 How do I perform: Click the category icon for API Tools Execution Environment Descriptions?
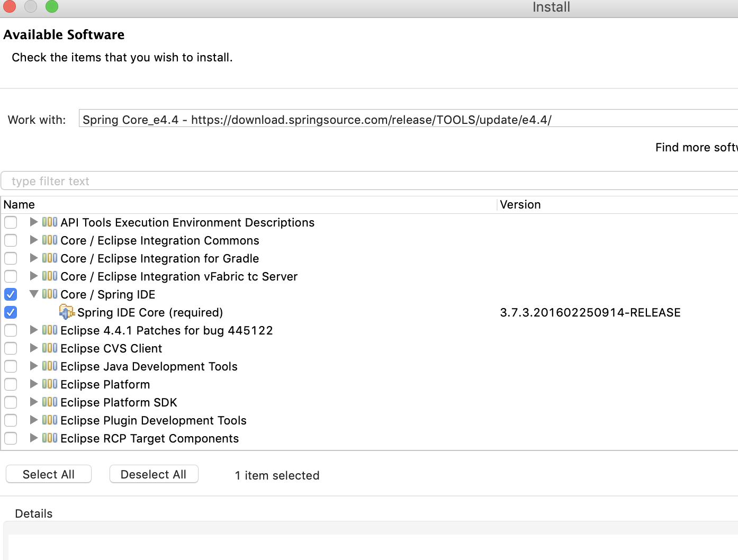click(50, 222)
